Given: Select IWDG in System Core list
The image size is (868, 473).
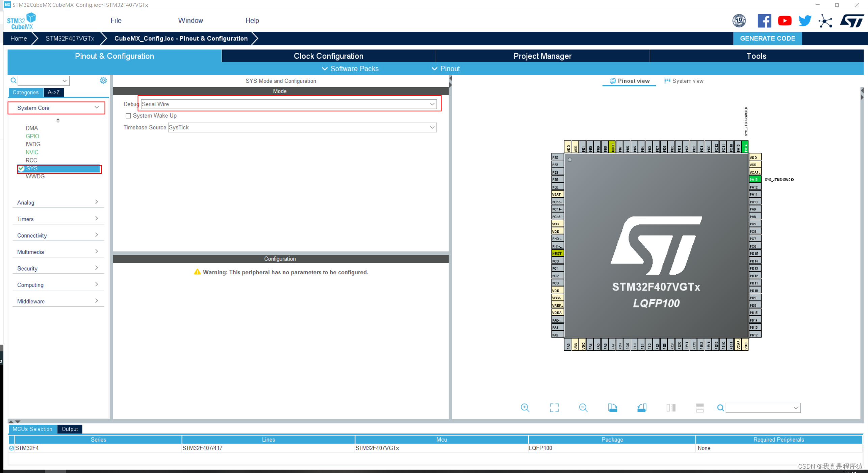Looking at the screenshot, I should 33,144.
